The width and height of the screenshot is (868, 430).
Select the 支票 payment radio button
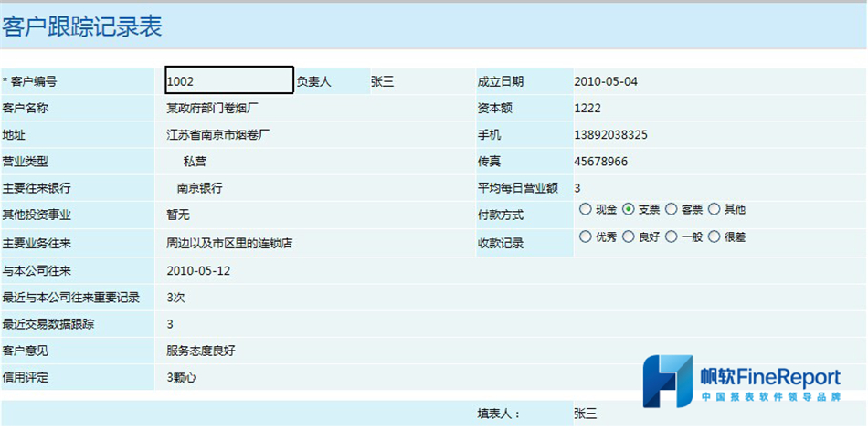point(629,210)
